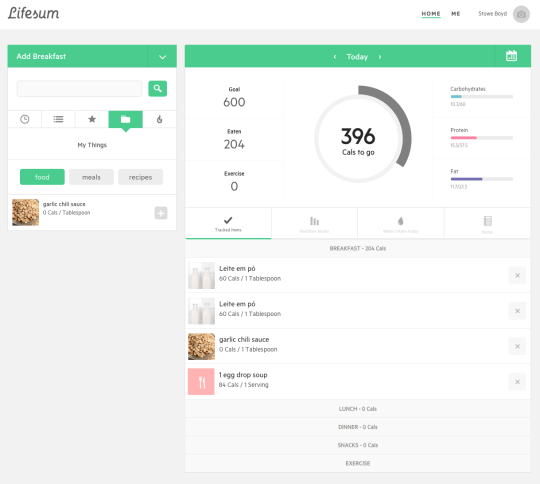Click the tracked garlic chili sauce thumbnail
Viewport: 540px width, 484px height.
(x=201, y=346)
